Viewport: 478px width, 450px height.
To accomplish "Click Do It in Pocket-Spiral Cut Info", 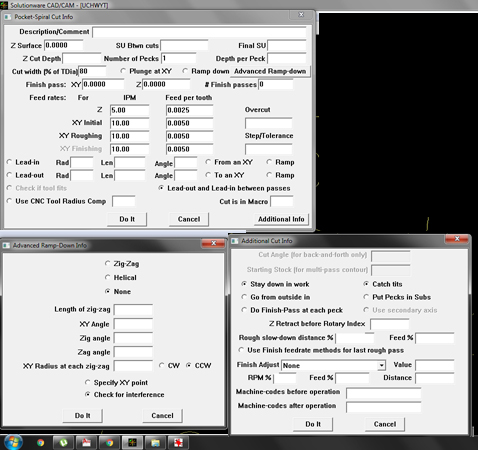I will [x=127, y=219].
